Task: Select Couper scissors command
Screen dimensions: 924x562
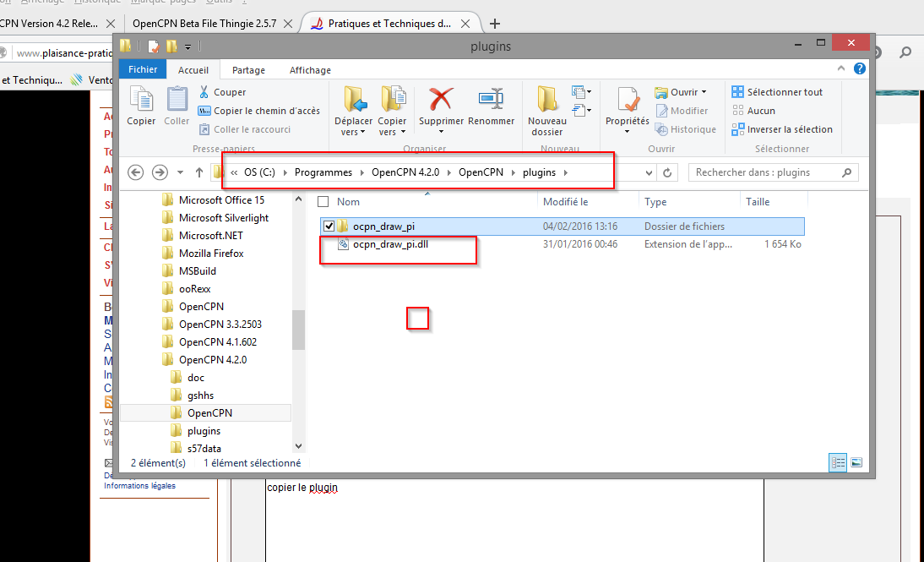Action: pos(223,92)
